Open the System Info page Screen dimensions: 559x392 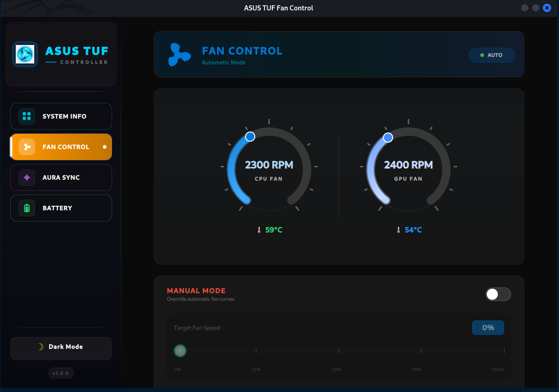(61, 116)
